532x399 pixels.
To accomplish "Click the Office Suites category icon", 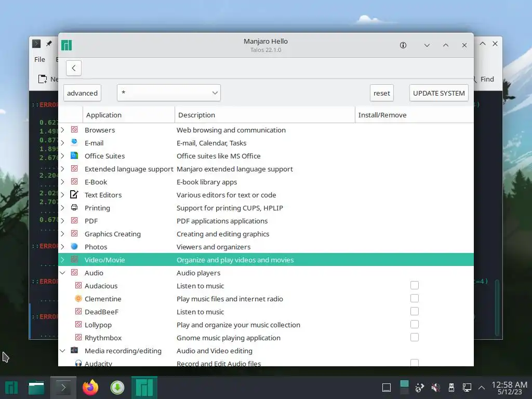I will click(x=74, y=155).
